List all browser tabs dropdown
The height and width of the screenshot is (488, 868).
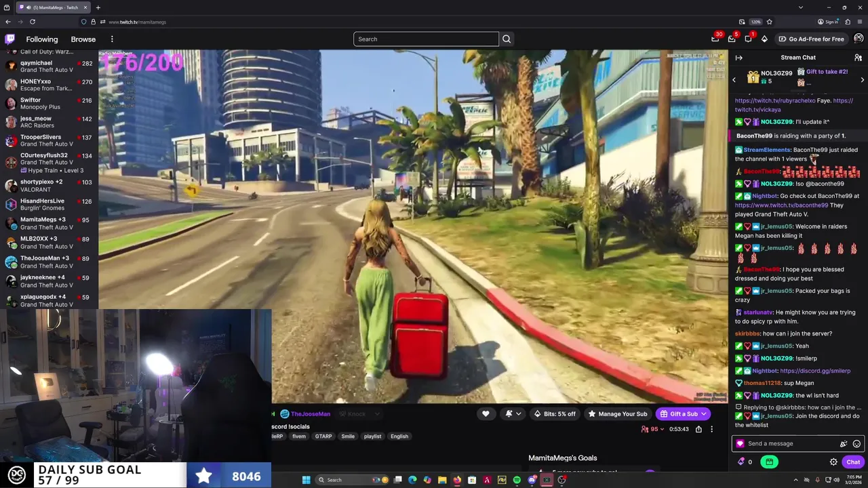pyautogui.click(x=800, y=7)
